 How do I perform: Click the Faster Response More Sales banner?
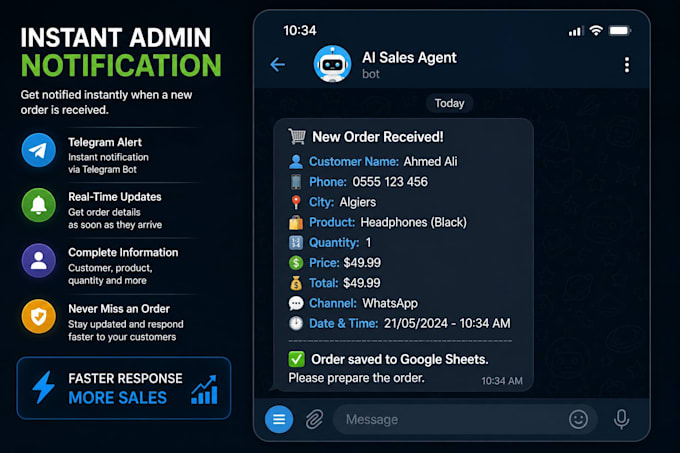click(x=124, y=388)
